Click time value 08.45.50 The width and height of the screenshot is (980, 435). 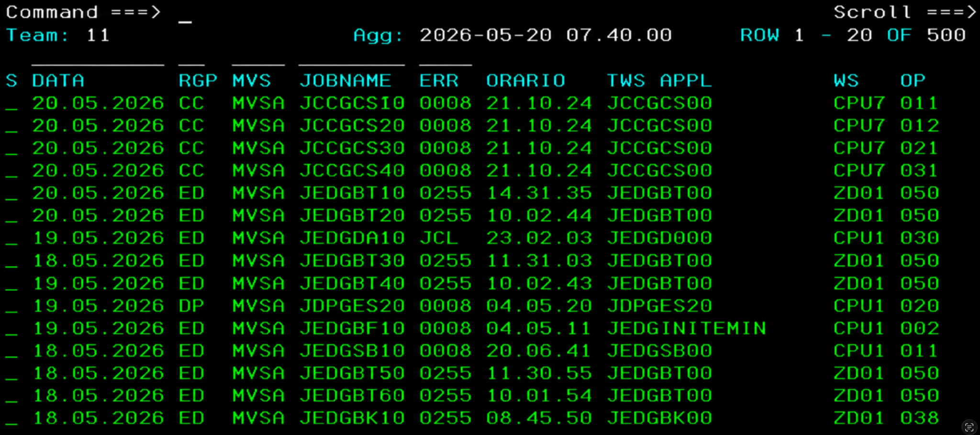coord(539,419)
